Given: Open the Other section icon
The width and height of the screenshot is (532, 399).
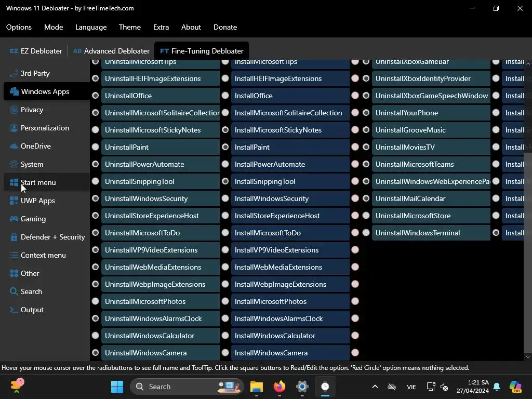Looking at the screenshot, I should coord(14,273).
